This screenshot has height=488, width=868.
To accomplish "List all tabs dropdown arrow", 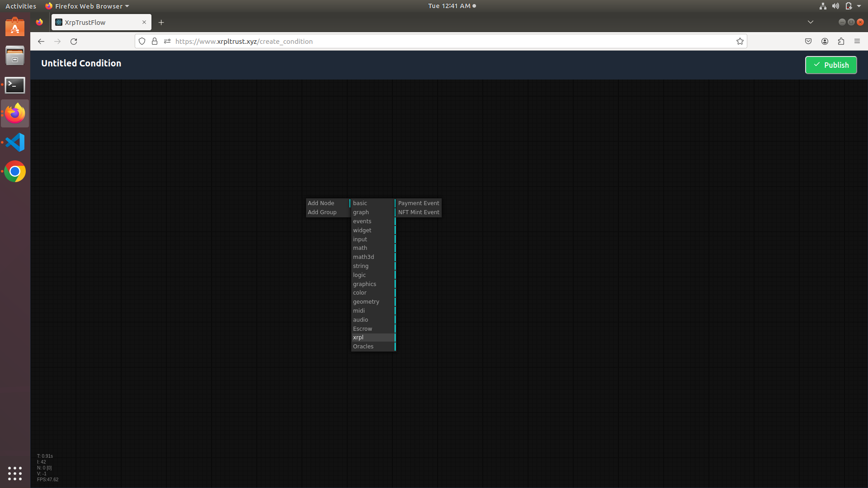I will pyautogui.click(x=811, y=22).
